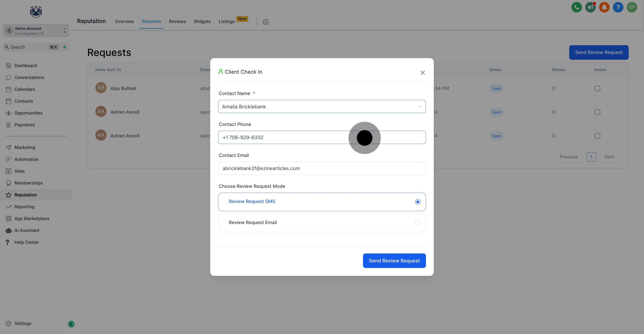Viewport: 644px width, 334px height.
Task: Open Conversations in the sidebar
Action: point(29,77)
